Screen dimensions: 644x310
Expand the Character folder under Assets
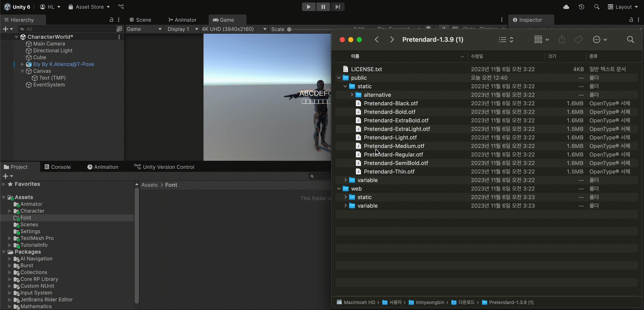pos(10,211)
